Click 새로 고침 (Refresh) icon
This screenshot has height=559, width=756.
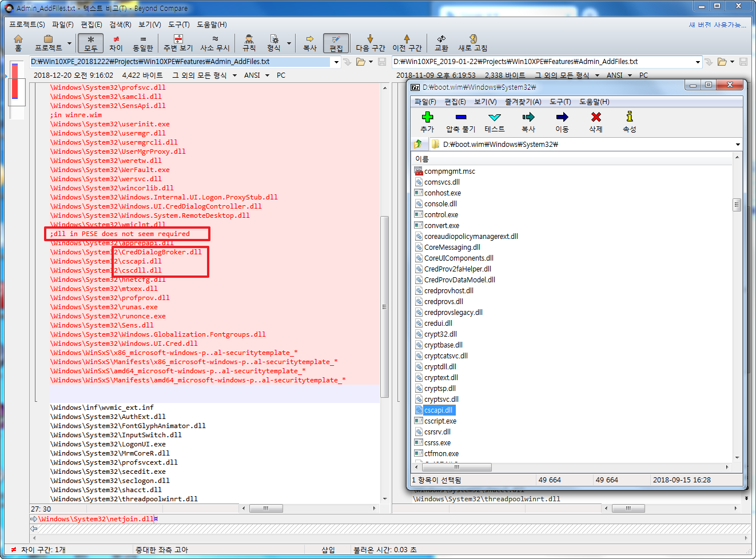[473, 43]
